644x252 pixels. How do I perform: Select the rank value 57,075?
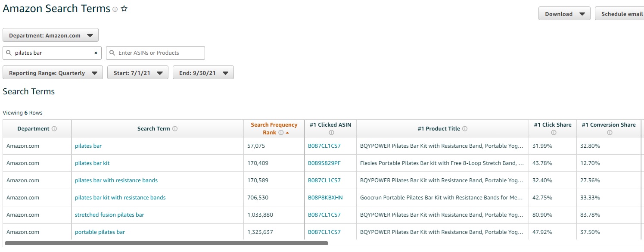(256, 146)
